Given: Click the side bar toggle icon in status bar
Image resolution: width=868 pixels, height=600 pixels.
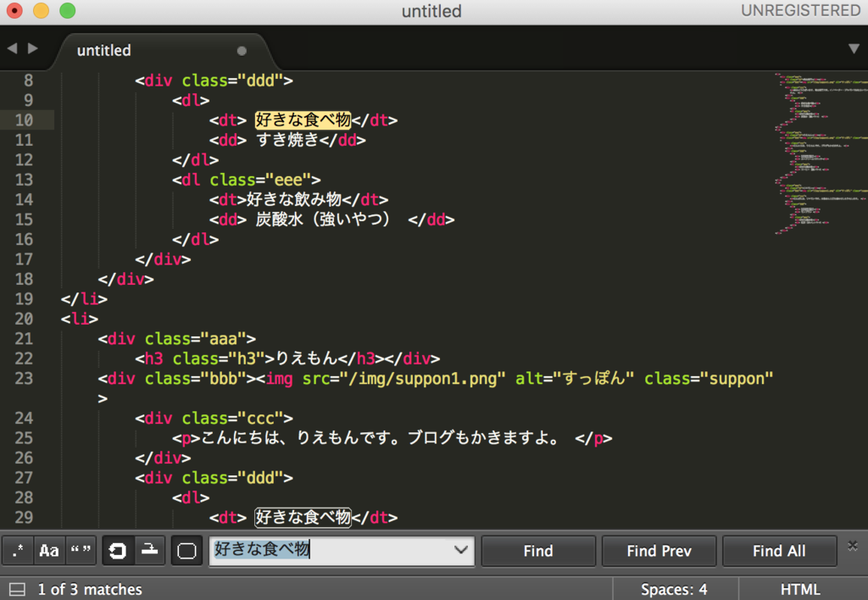Looking at the screenshot, I should (17, 589).
